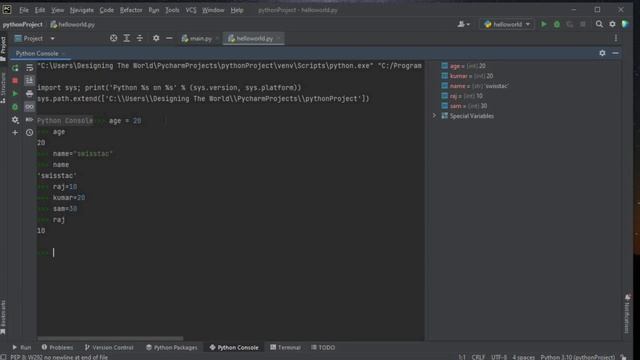Open the Refactor menu
The height and width of the screenshot is (360, 640).
[131, 10]
